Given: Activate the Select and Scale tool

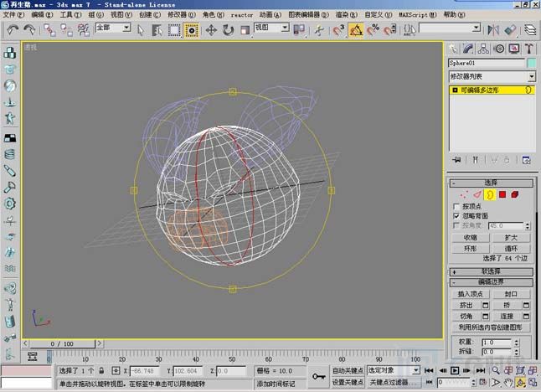Looking at the screenshot, I should pos(245,30).
